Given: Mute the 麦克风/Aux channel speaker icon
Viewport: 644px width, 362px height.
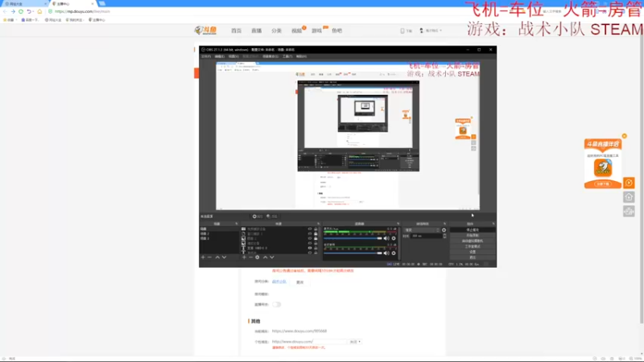Looking at the screenshot, I should [x=386, y=238].
